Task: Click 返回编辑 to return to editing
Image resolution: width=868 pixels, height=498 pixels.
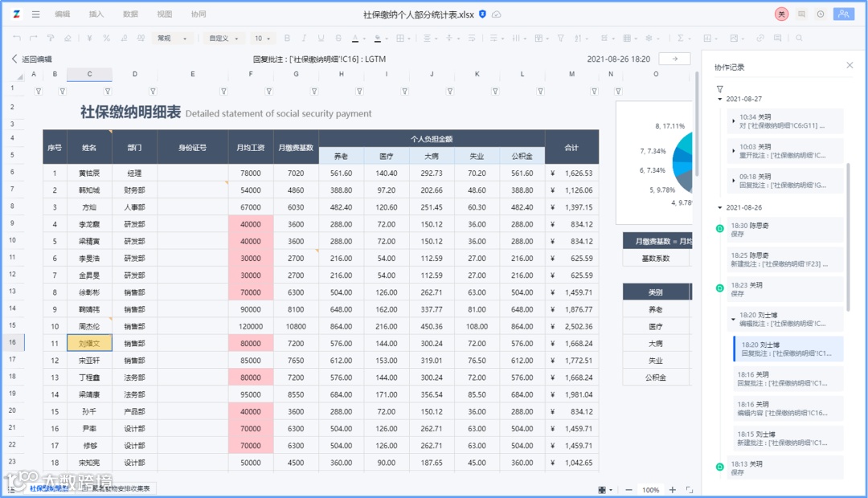Action: tap(31, 59)
